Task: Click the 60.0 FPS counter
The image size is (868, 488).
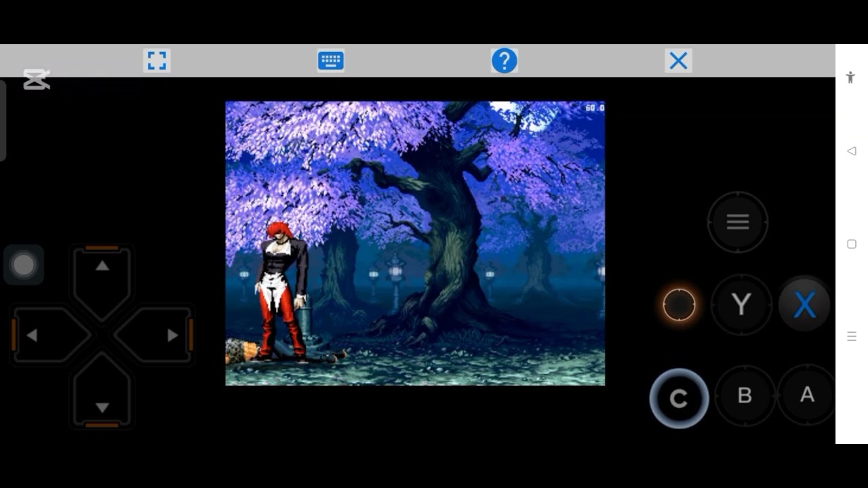Action: point(594,108)
